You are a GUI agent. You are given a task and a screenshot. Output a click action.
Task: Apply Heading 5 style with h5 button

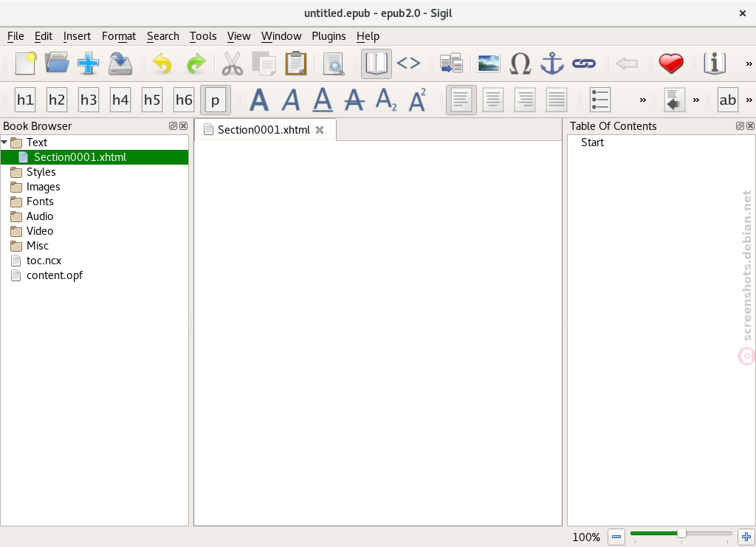pyautogui.click(x=152, y=100)
